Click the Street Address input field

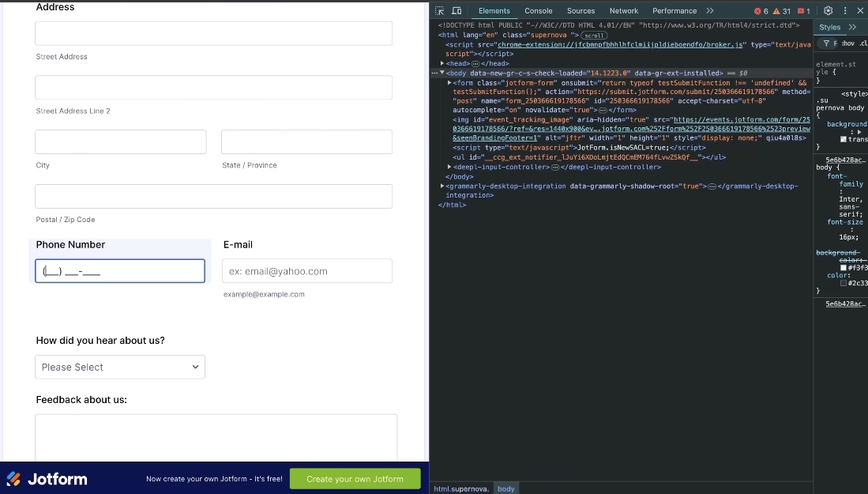(214, 33)
